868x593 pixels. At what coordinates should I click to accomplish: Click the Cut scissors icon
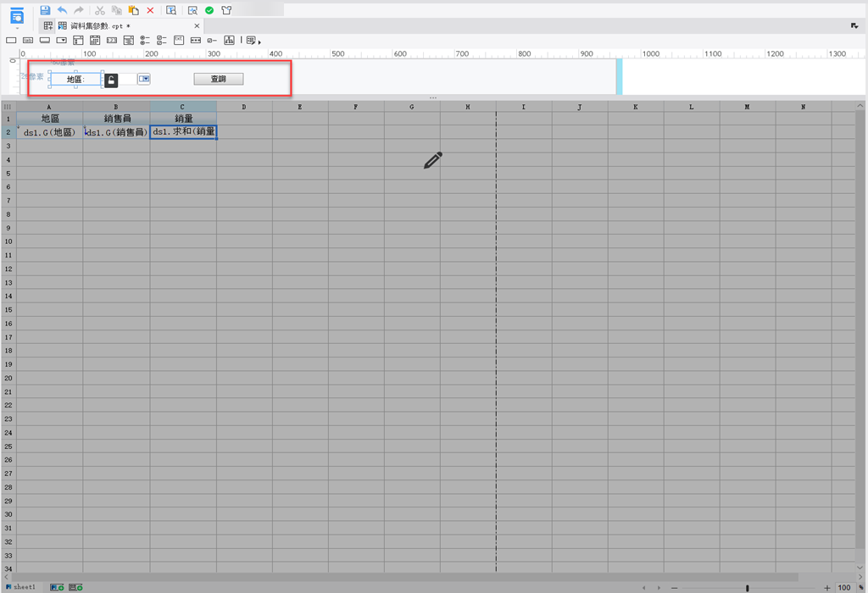(100, 10)
